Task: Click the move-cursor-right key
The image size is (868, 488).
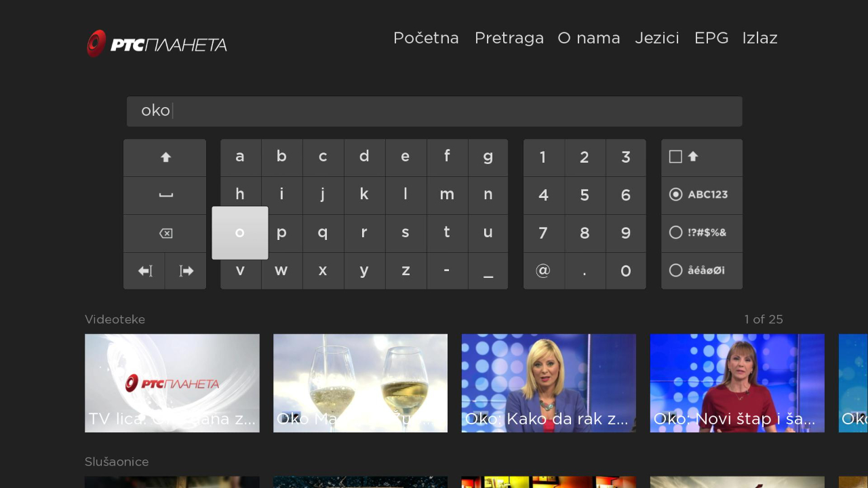Action: (x=185, y=270)
